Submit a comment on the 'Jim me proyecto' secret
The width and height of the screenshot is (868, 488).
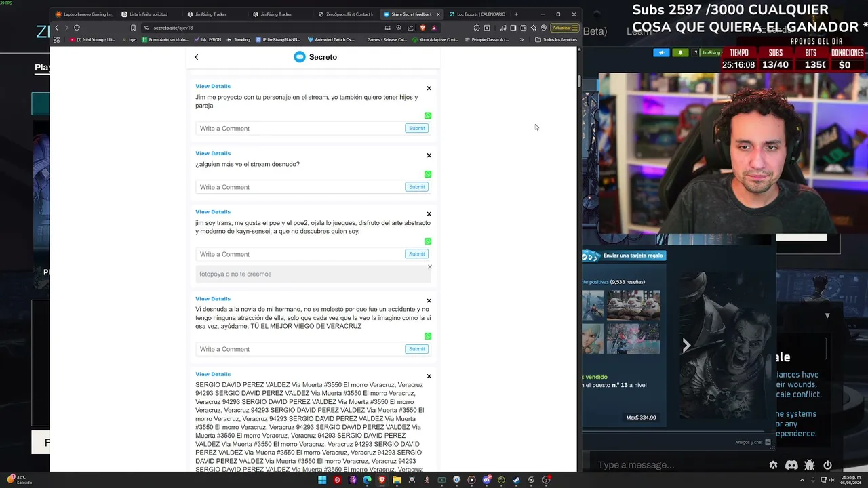click(x=416, y=128)
